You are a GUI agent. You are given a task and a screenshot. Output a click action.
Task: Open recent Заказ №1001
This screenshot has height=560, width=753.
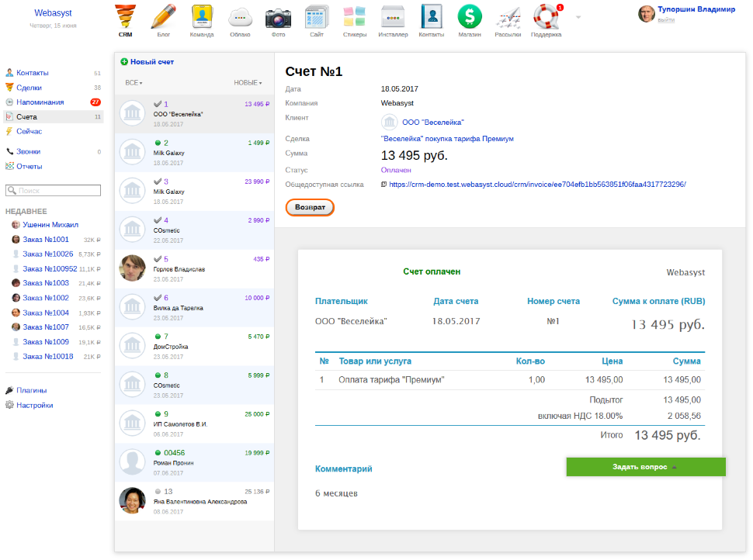point(46,240)
